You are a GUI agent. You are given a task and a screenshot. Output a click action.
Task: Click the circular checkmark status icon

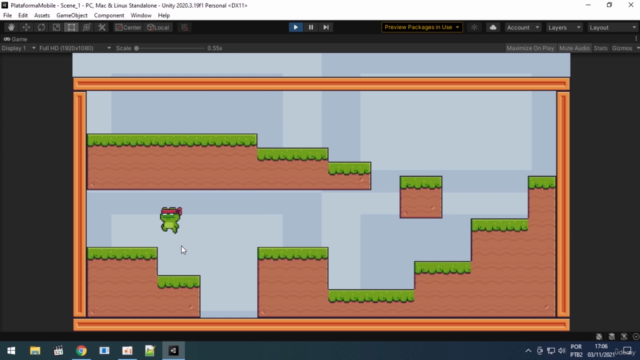(636, 337)
